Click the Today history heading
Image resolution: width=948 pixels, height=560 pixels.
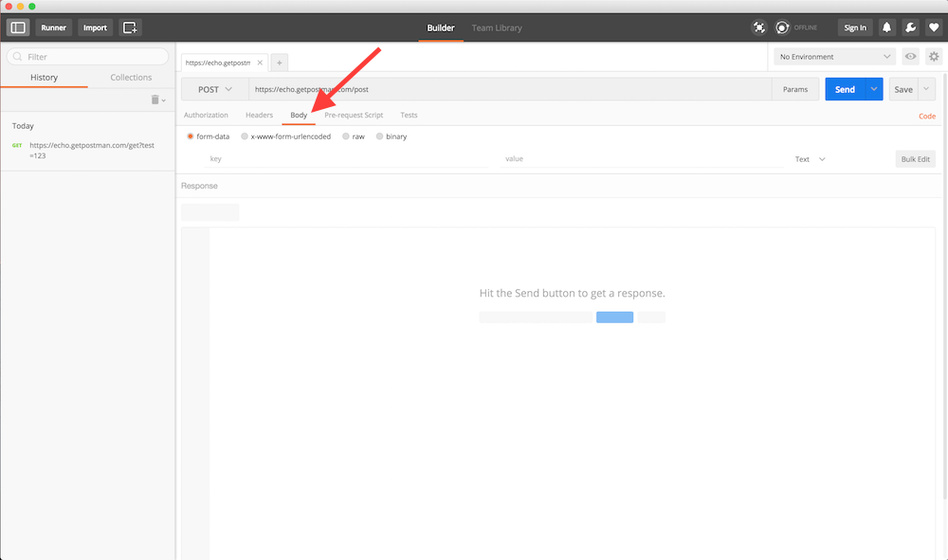pos(23,126)
